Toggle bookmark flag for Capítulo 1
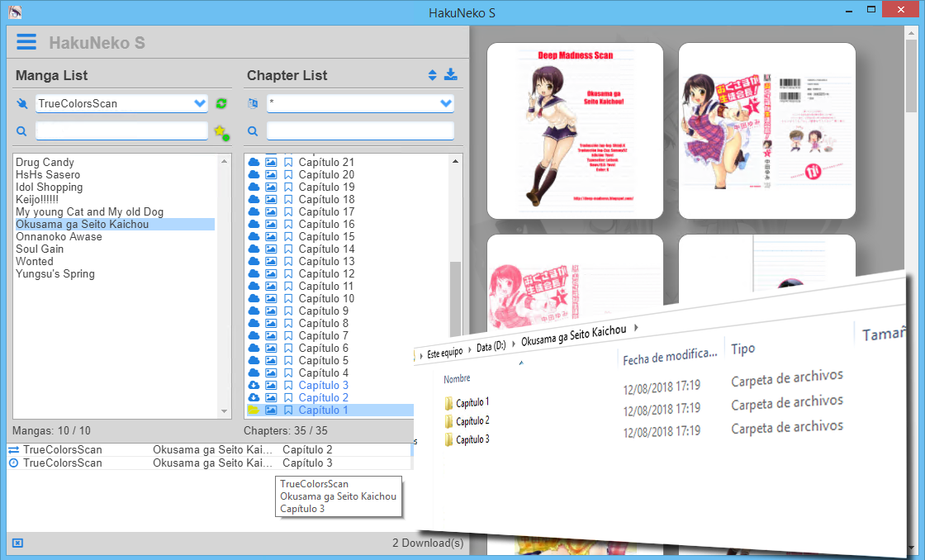Screen dimensions: 925x560 pos(288,411)
